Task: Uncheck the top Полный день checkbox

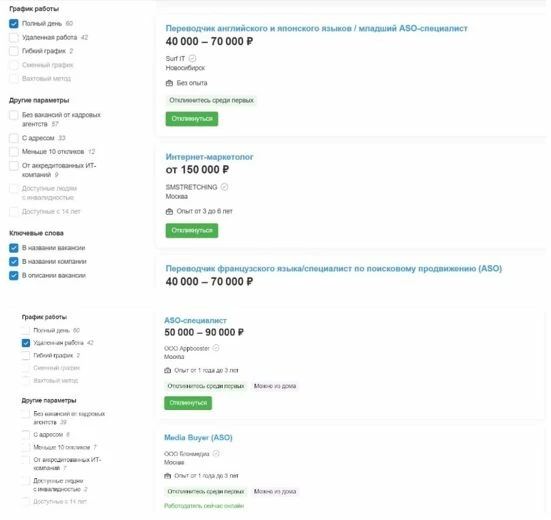Action: coord(14,24)
